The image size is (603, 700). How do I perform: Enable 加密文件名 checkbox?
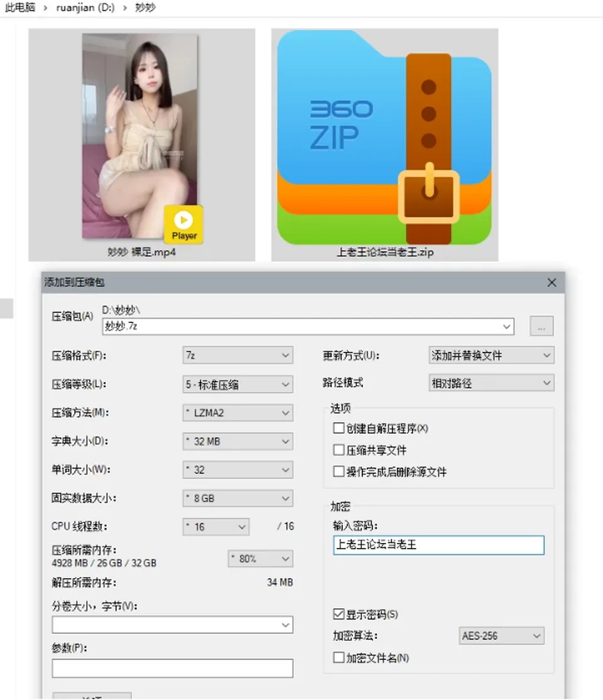[x=339, y=658]
